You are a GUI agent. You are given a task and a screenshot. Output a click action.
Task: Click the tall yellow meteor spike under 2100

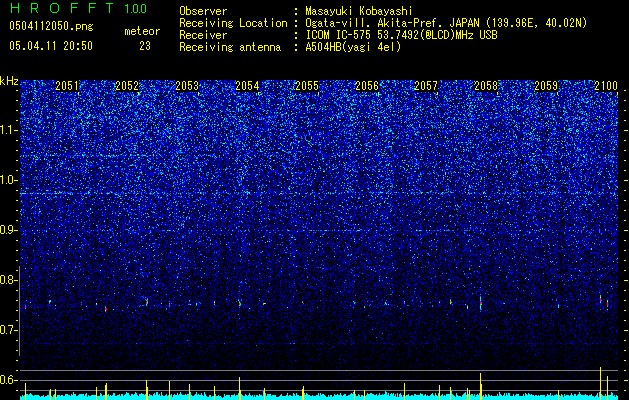pyautogui.click(x=601, y=383)
